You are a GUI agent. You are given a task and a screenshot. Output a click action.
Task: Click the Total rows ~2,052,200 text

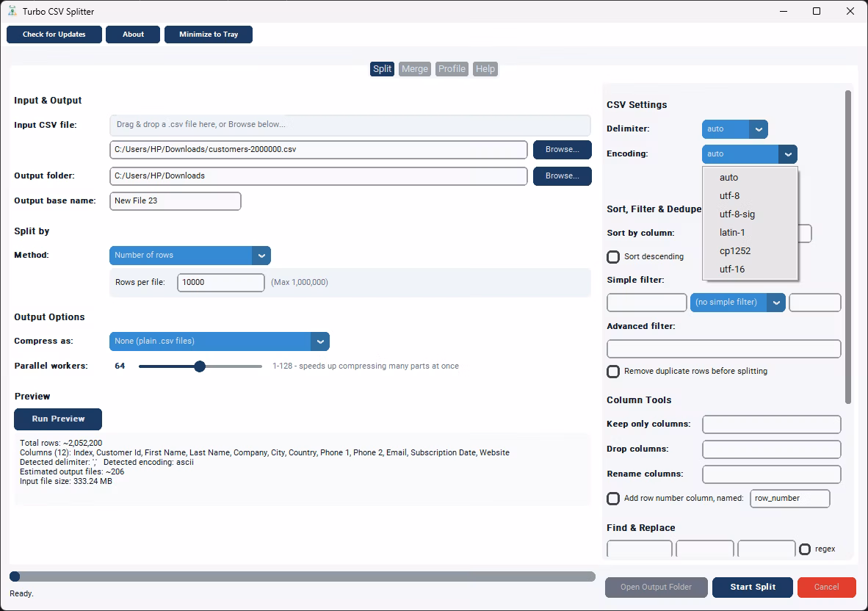tap(61, 444)
